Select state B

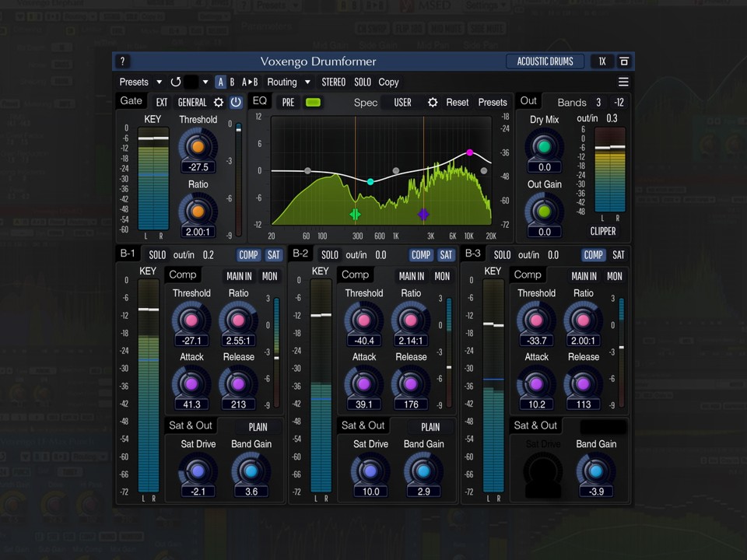click(232, 82)
